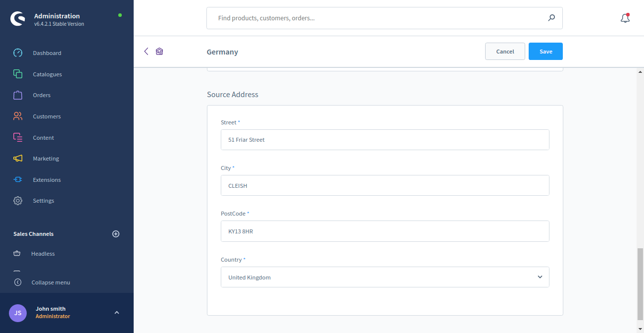Image resolution: width=644 pixels, height=333 pixels.
Task: Click the page vertical scrollbar thumb
Action: (640, 284)
